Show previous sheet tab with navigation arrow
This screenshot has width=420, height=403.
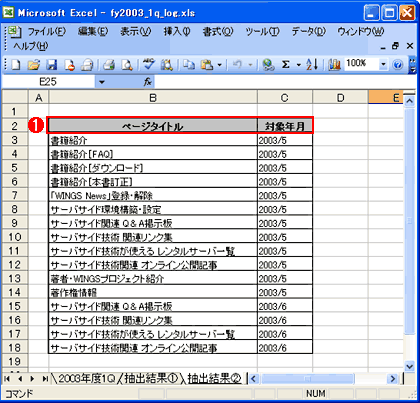coord(20,379)
